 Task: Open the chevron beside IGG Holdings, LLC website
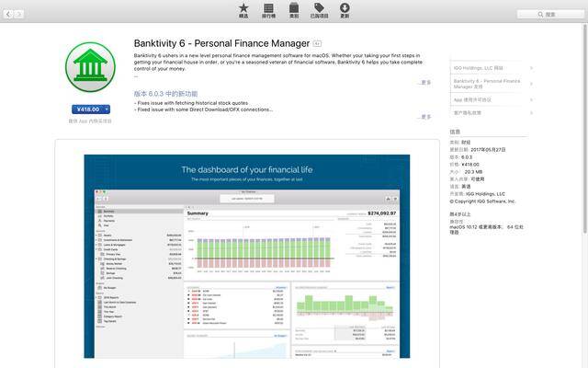531,68
